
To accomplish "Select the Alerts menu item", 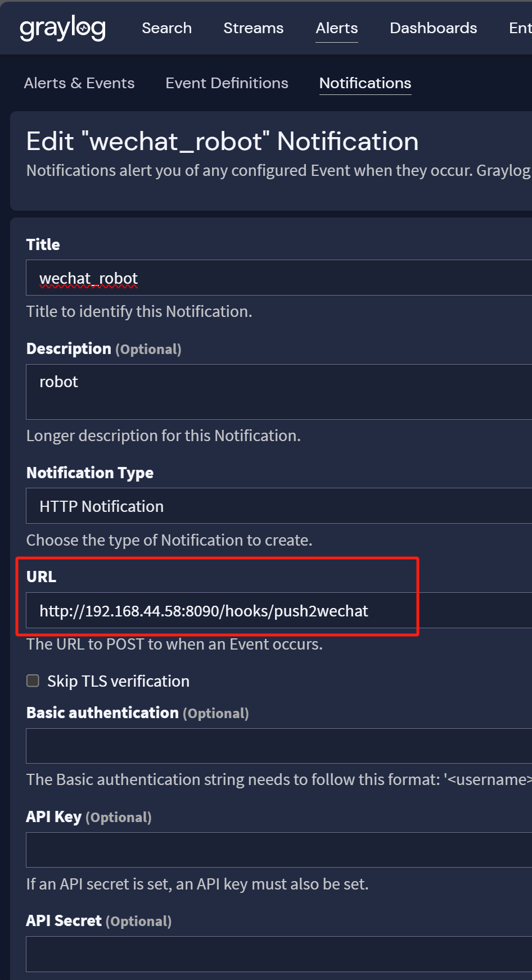I will coord(336,28).
